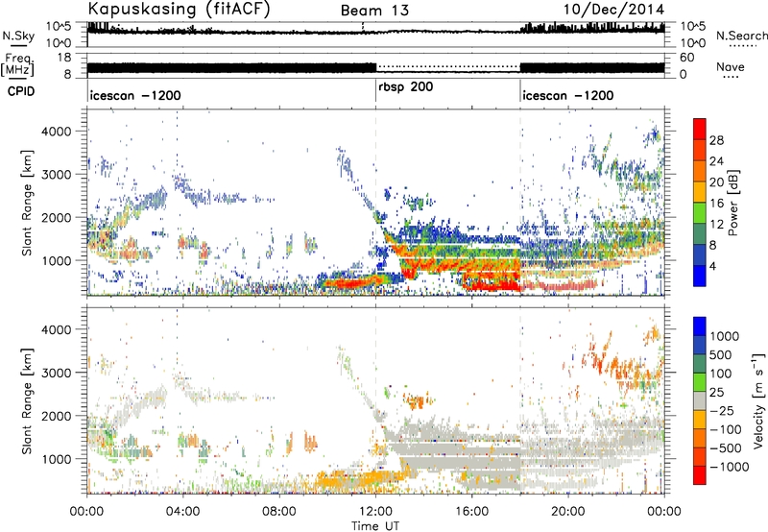Click the '04:00' time axis label
768x532 pixels.
tap(183, 512)
